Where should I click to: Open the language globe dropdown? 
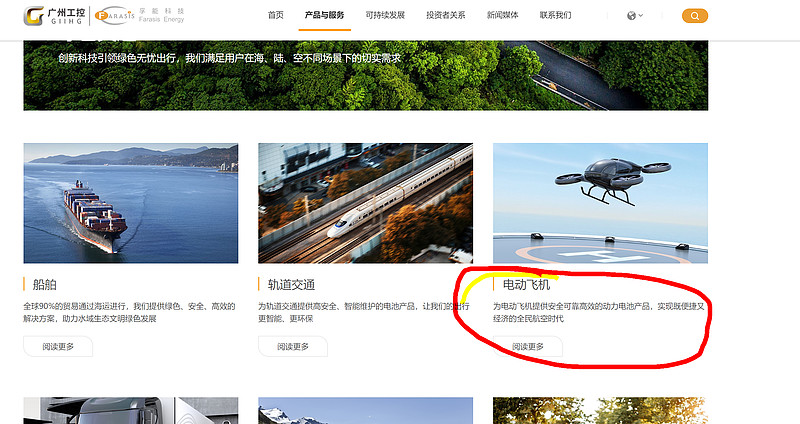tap(635, 16)
